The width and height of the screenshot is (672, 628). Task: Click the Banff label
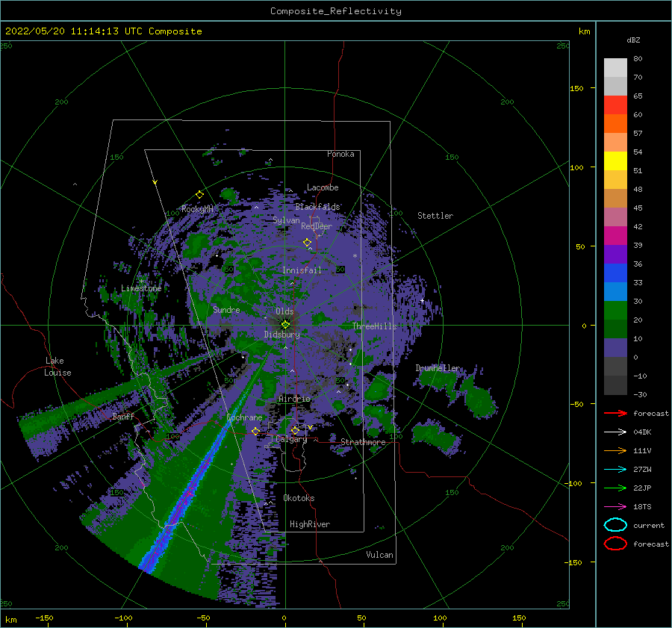tap(123, 416)
